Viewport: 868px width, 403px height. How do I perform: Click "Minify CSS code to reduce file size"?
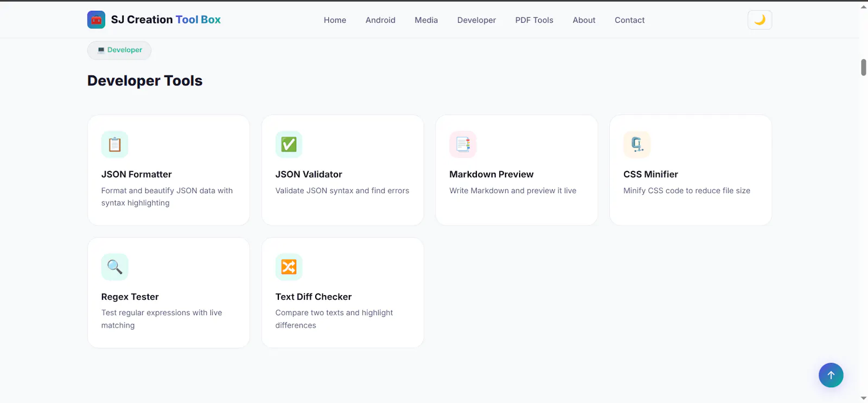pyautogui.click(x=687, y=190)
